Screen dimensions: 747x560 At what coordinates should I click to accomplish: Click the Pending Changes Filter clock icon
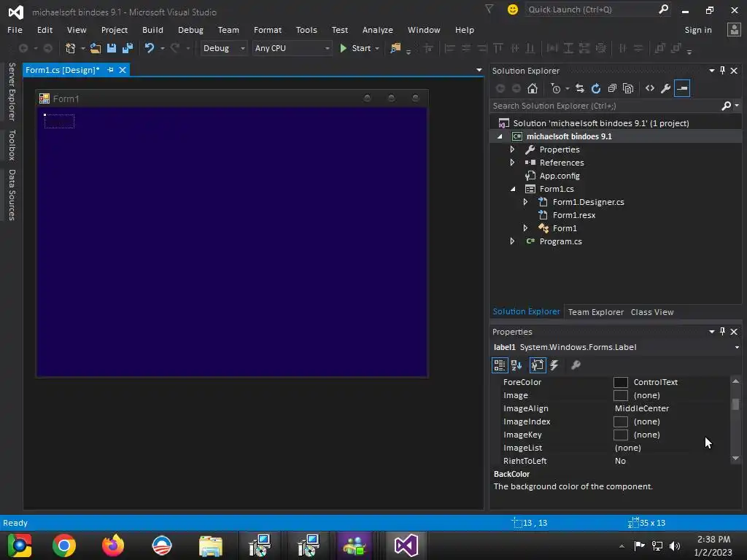pos(556,88)
